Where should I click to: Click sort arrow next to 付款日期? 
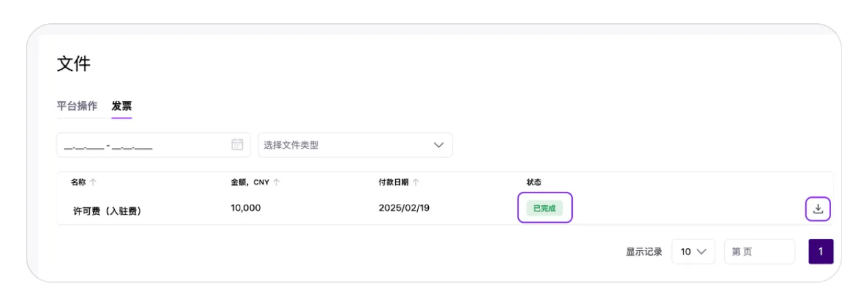[415, 183]
